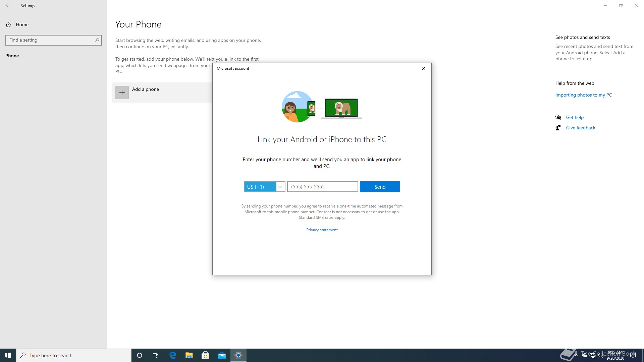644x362 pixels.
Task: Open Microsoft Store from the taskbar
Action: (x=206, y=355)
